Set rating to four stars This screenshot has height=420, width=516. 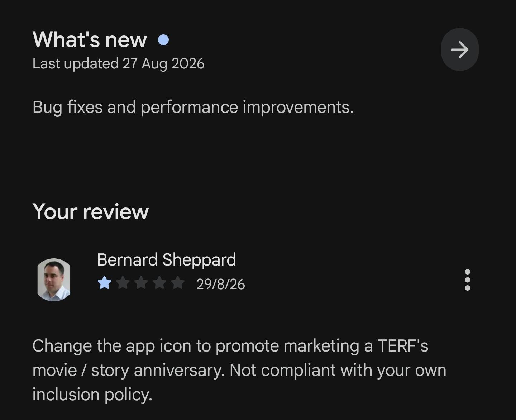pyautogui.click(x=159, y=283)
